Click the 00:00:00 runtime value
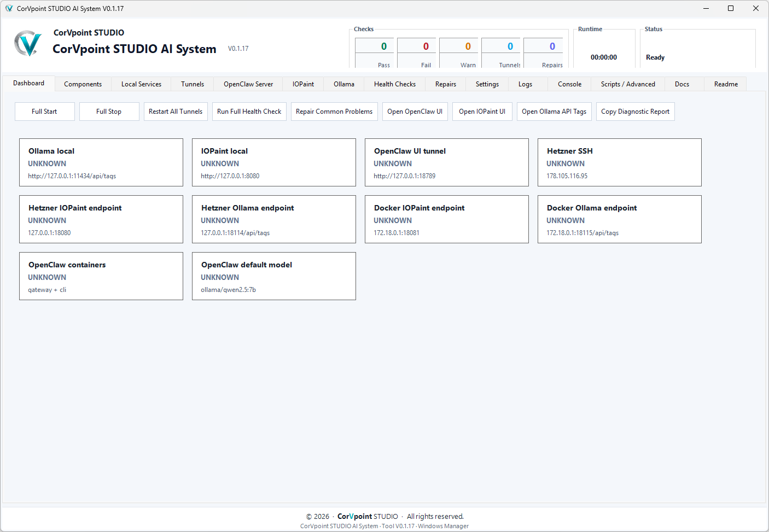 604,57
